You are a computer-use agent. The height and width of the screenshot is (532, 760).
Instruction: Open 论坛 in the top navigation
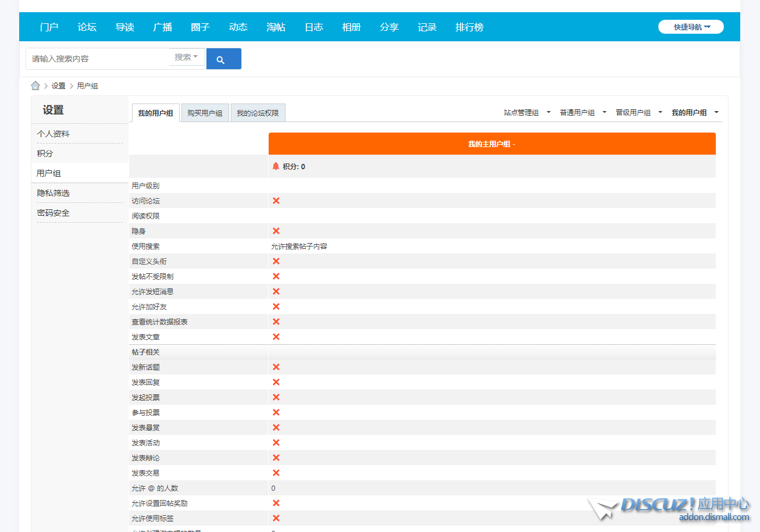coord(87,27)
